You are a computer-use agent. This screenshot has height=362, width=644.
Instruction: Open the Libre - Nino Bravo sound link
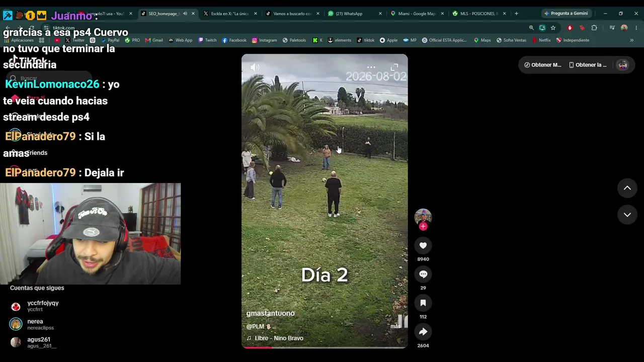279,338
